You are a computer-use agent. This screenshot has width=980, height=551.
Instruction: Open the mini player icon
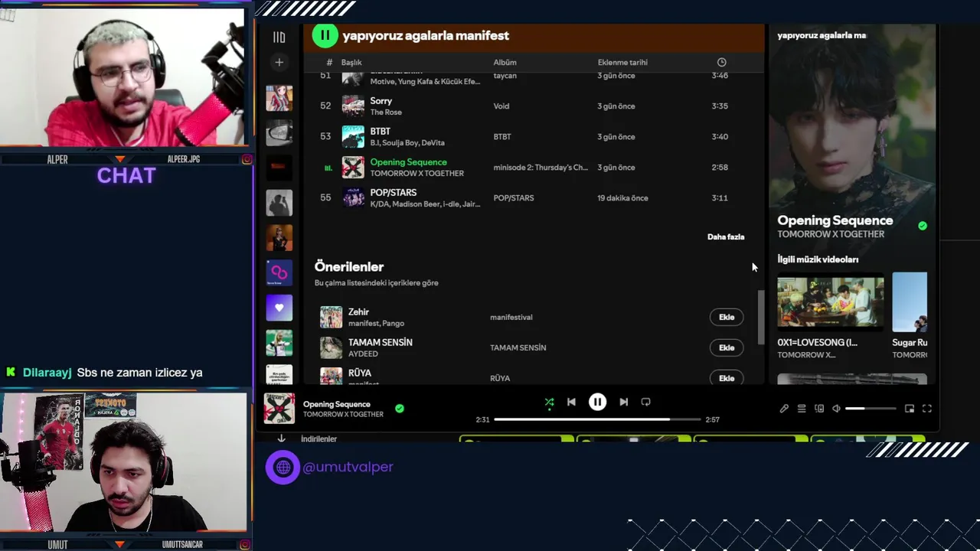coord(910,409)
